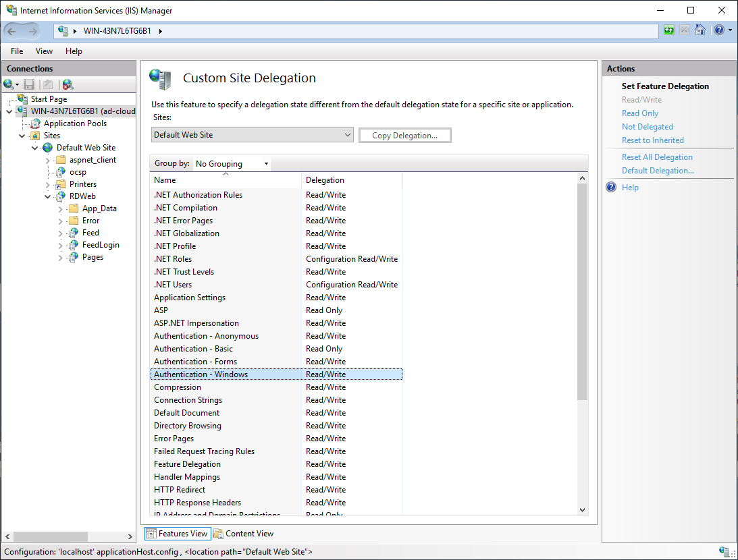Select the Printers folder icon

pos(61,184)
